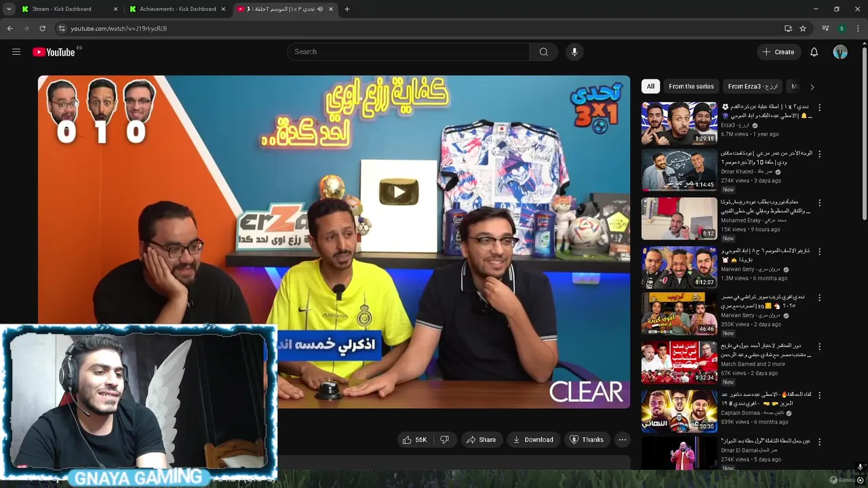This screenshot has height=488, width=868.
Task: Click the search magnifier button
Action: [544, 52]
